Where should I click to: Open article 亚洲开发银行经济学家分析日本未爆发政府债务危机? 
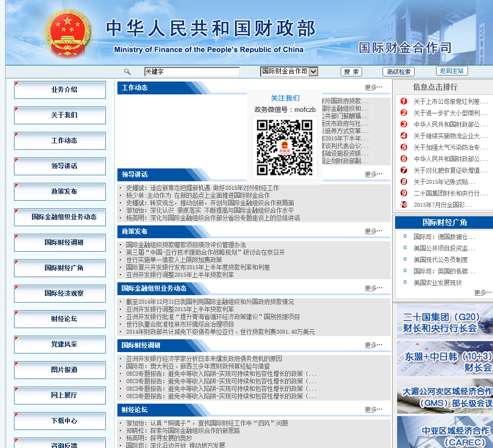click(204, 359)
